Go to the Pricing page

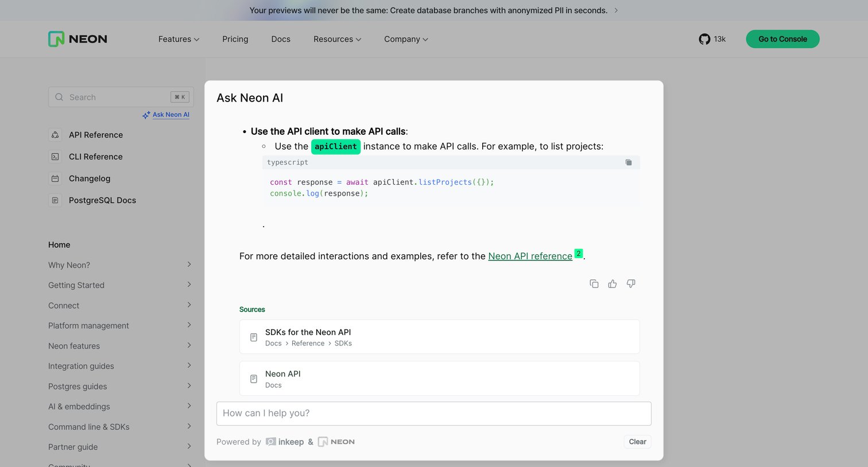point(235,39)
